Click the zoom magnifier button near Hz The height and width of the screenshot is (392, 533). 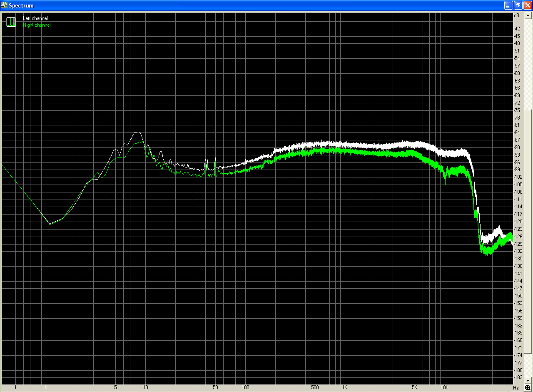pos(528,387)
